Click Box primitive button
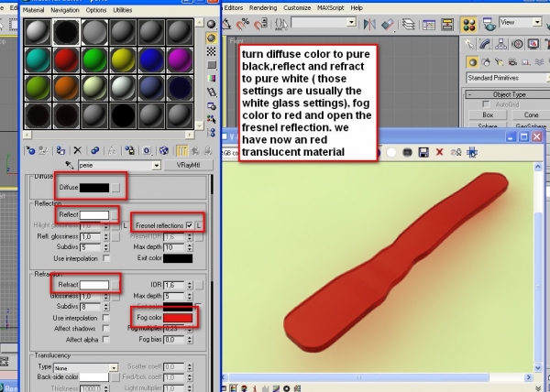This screenshot has width=550, height=392. tap(488, 114)
